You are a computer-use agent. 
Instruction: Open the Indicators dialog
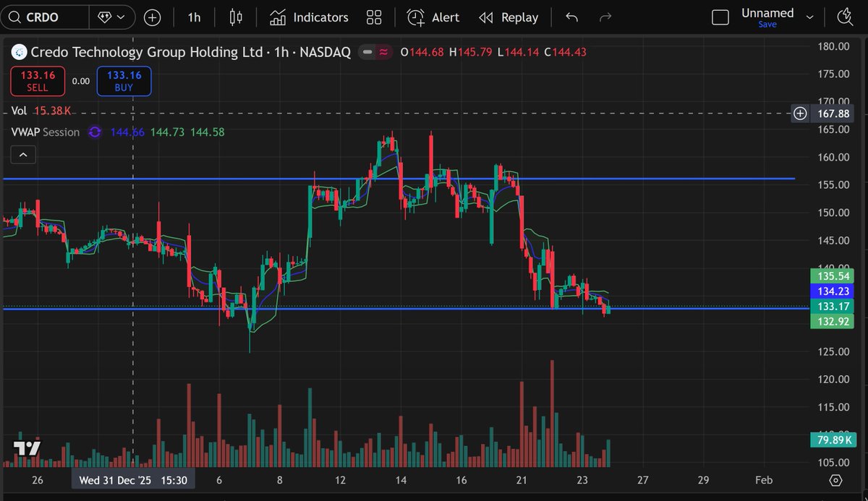coord(309,17)
